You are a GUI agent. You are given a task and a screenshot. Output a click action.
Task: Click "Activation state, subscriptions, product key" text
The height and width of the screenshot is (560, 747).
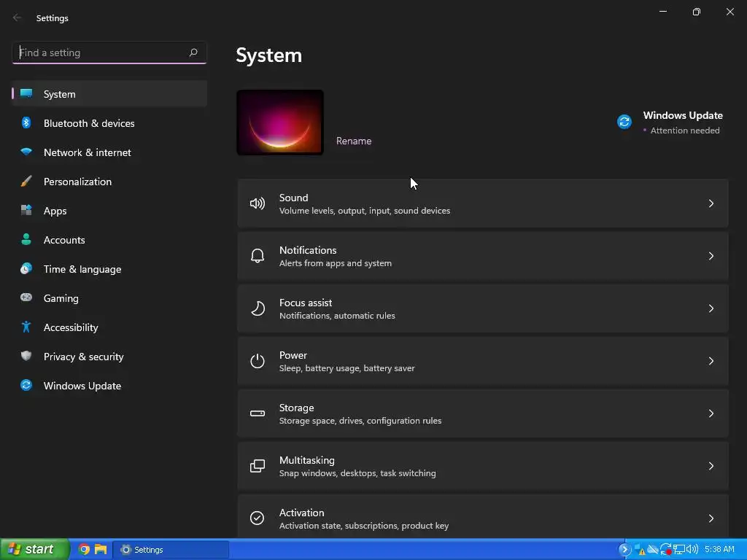pyautogui.click(x=364, y=526)
